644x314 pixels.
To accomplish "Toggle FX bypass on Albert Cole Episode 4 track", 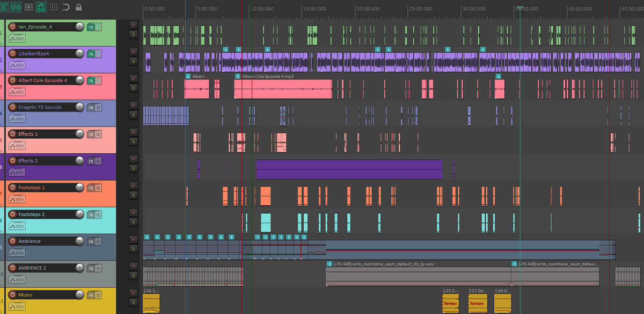I will 98,80.
